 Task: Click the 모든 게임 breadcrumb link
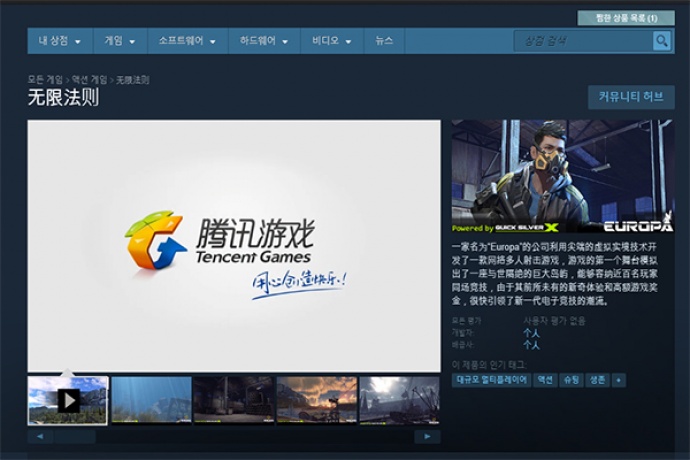click(x=46, y=79)
